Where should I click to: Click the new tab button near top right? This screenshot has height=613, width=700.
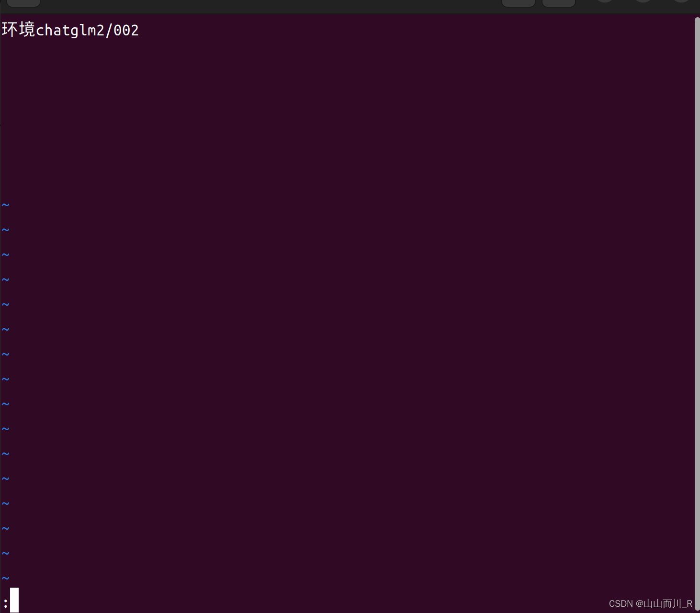click(519, 2)
